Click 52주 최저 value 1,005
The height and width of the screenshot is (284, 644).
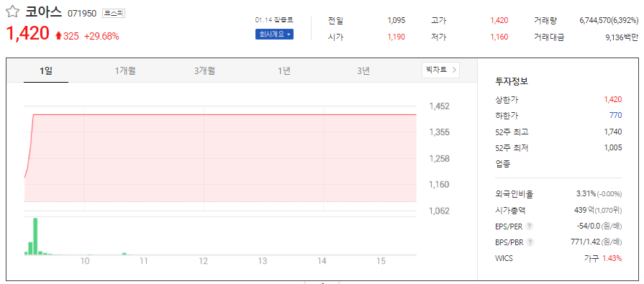(x=613, y=147)
